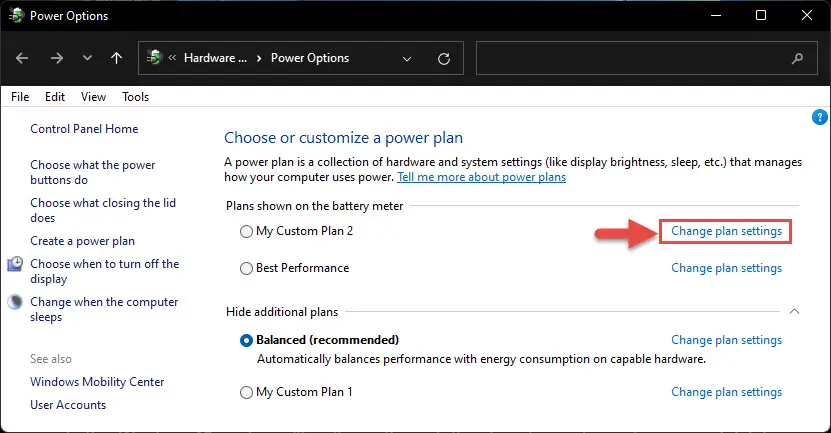Screen dimensions: 831x433
Task: Open the Tools menu
Action: [136, 97]
